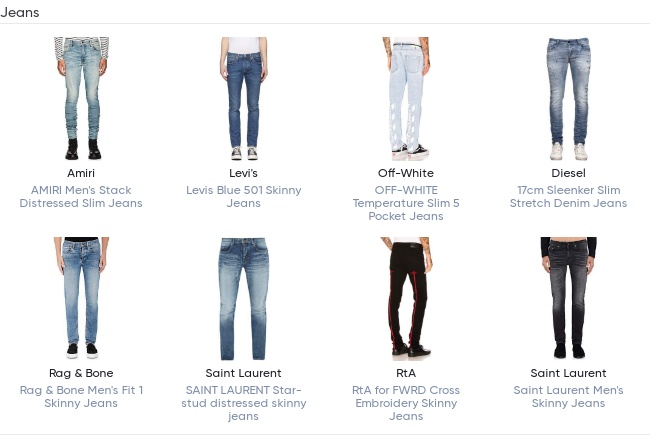This screenshot has height=435, width=650.
Task: Open Rag & Bone Men's Fit 1 Skinny Jeans
Action: pos(81,396)
